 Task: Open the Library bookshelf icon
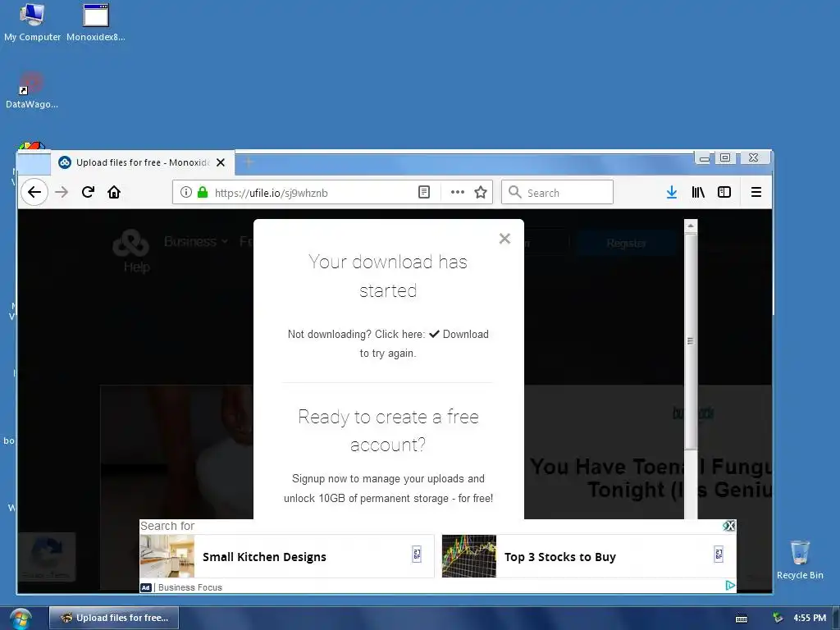pos(698,192)
